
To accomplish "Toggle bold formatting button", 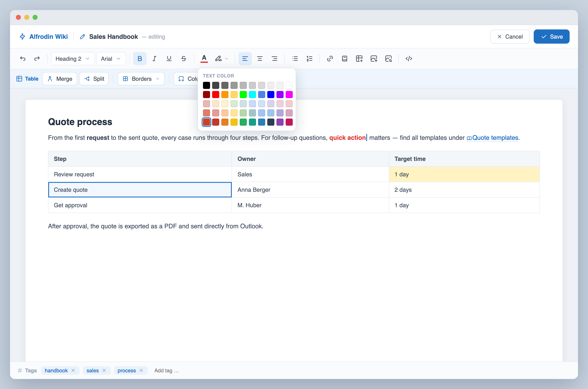I will pos(140,59).
